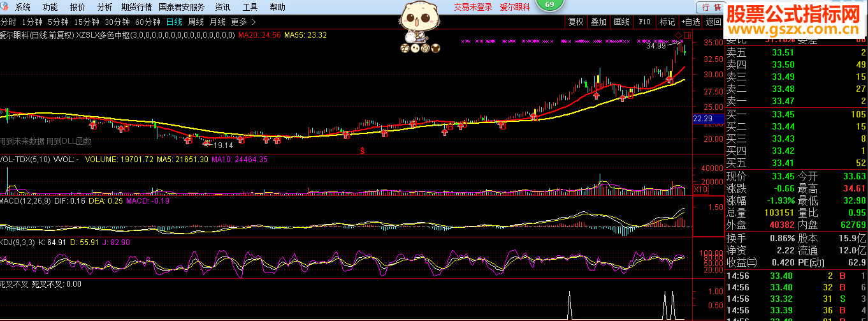Click the 买一 33.45 order row
This screenshot has width=868, height=321.
click(797, 114)
